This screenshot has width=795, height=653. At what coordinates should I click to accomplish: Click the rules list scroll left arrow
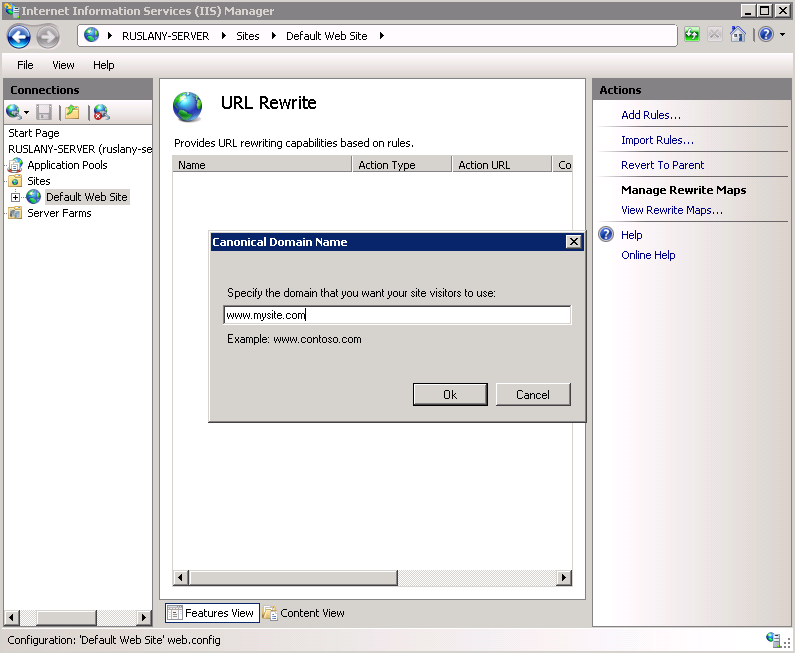click(180, 577)
